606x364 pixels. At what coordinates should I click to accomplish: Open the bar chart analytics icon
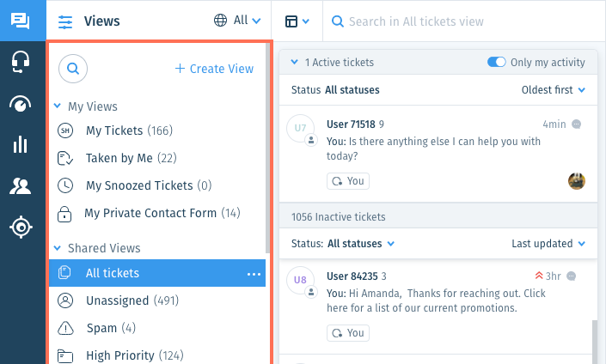[x=21, y=144]
